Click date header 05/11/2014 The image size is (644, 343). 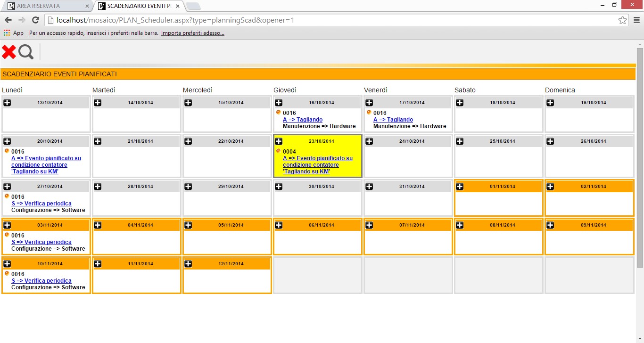[231, 225]
